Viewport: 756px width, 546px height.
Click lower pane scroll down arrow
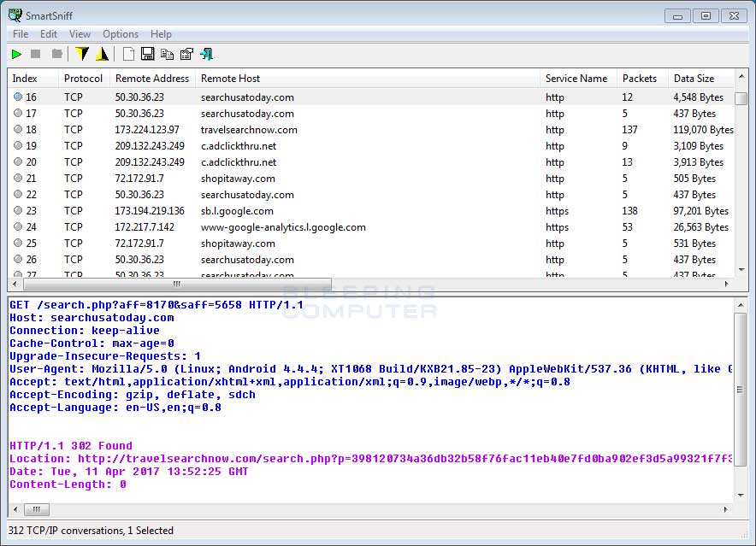point(741,496)
